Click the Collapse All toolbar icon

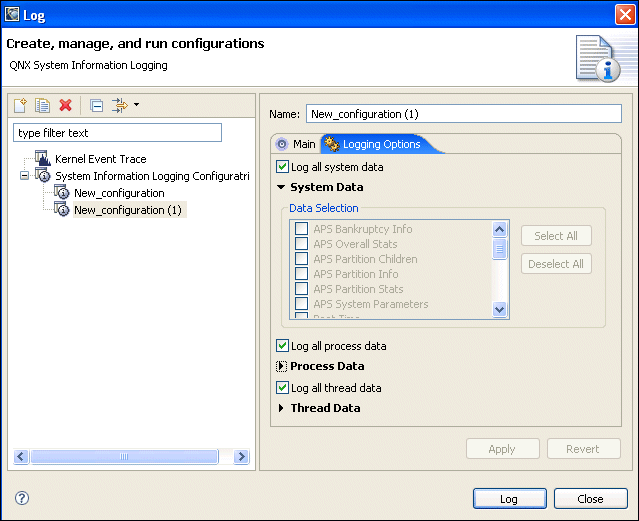(96, 105)
